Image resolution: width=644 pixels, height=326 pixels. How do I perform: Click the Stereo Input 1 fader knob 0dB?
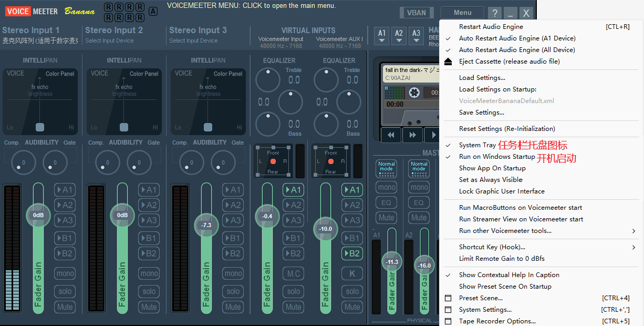pos(38,215)
